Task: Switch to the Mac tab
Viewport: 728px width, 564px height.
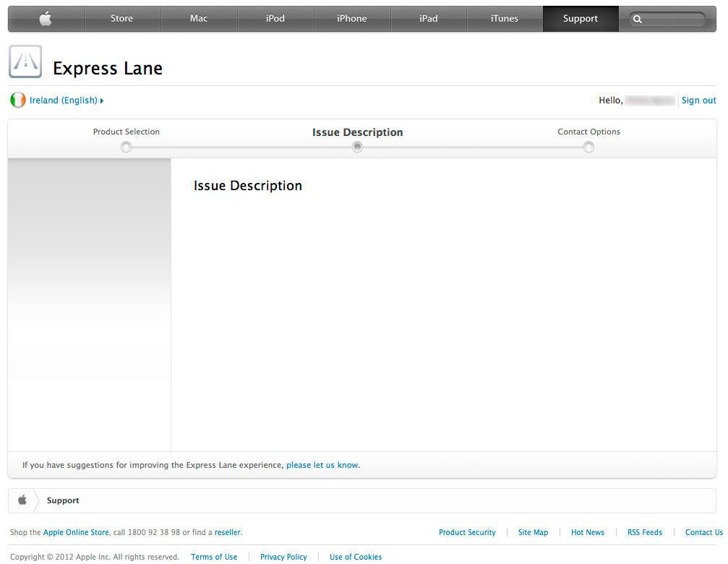Action: pyautogui.click(x=198, y=19)
